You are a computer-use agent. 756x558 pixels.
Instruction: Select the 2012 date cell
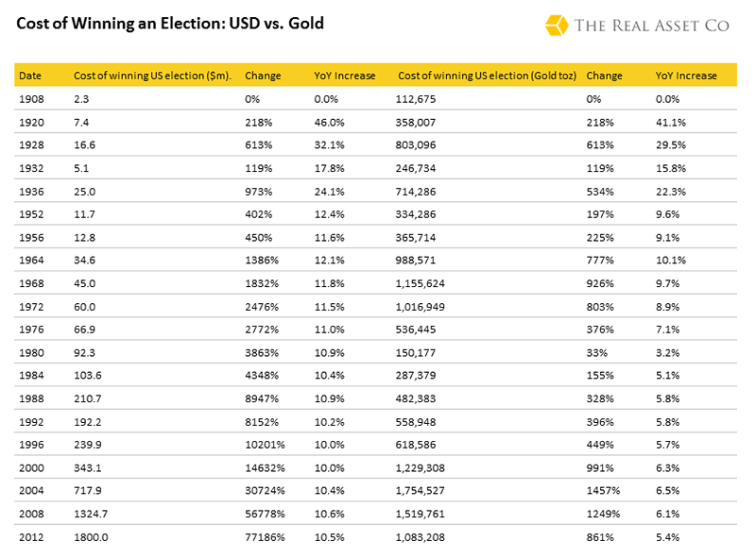[x=30, y=537]
